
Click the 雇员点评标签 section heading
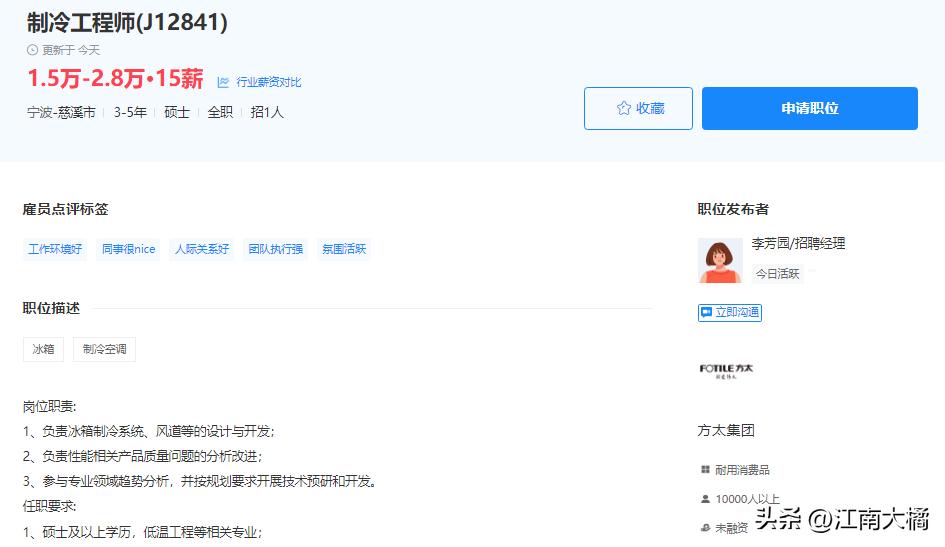click(65, 209)
